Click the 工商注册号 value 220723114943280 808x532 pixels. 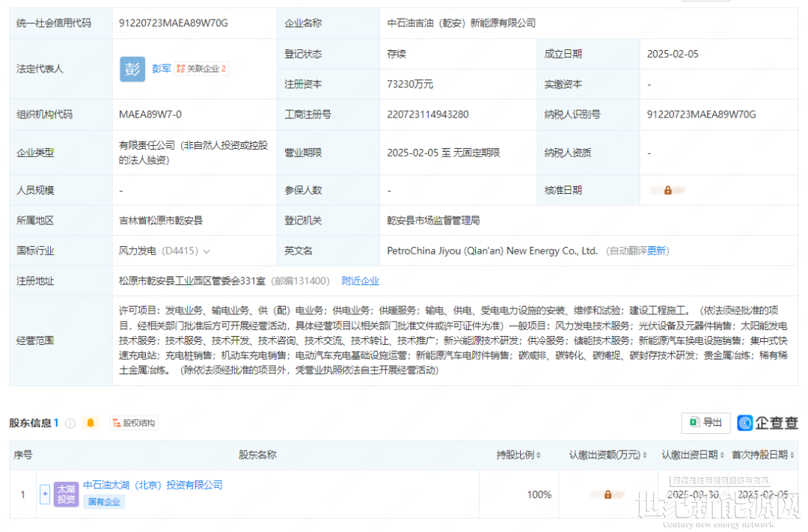tap(428, 114)
